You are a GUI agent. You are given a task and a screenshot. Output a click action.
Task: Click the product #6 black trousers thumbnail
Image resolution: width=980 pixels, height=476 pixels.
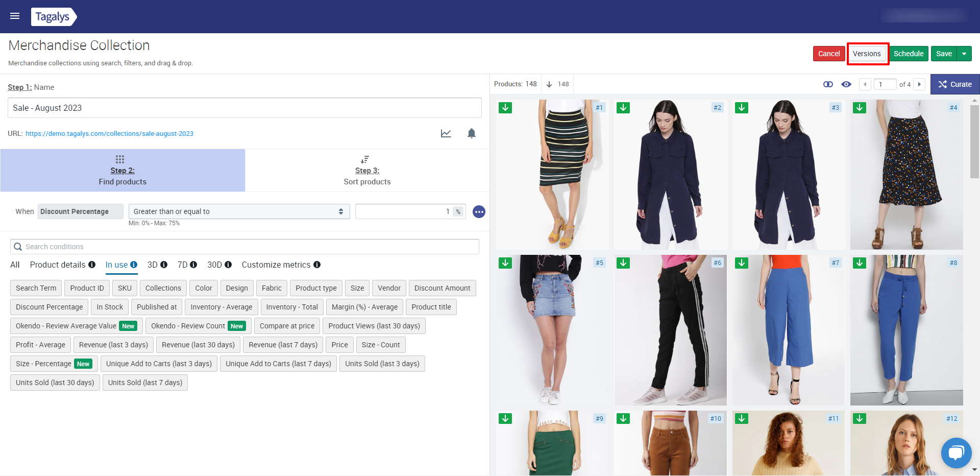[x=671, y=330]
